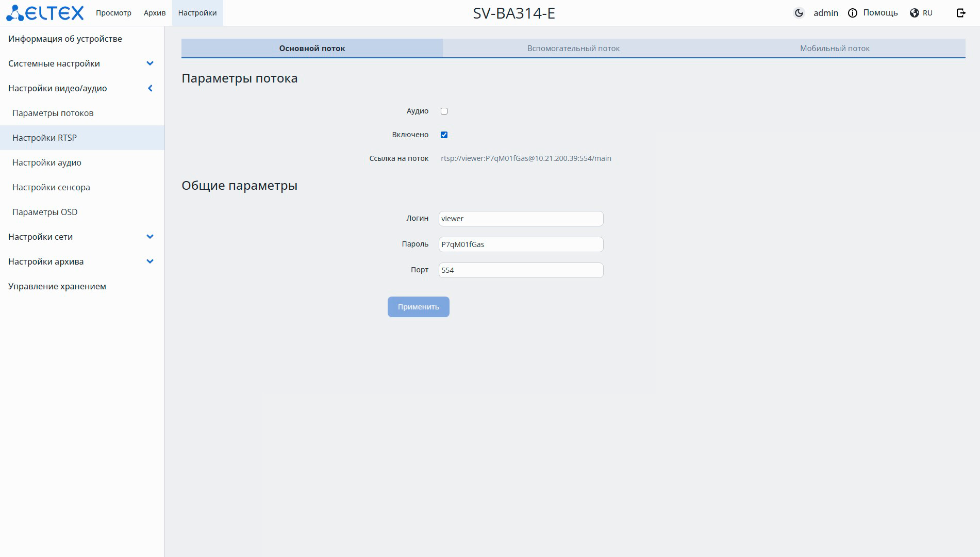Click the RTSP stream URL text
Image resolution: width=980 pixels, height=557 pixels.
coord(526,158)
